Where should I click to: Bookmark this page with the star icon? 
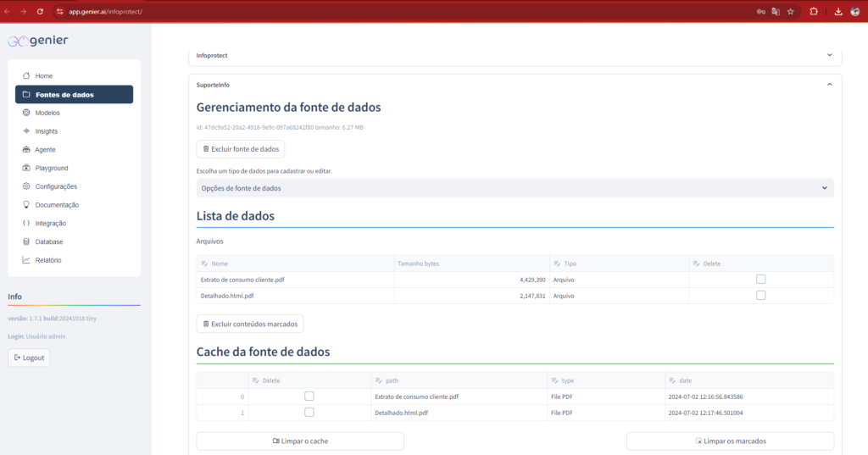[x=790, y=11]
